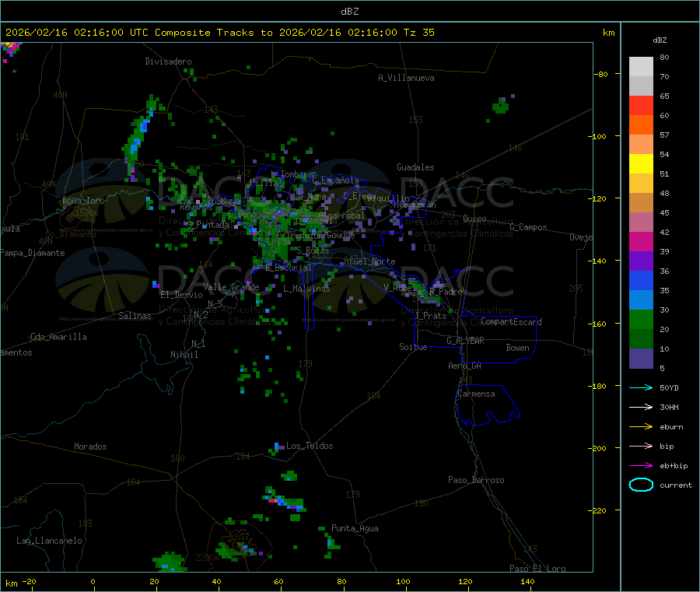Image resolution: width=700 pixels, height=592 pixels.
Task: Click the cyan current ellipse icon
Action: tap(641, 485)
